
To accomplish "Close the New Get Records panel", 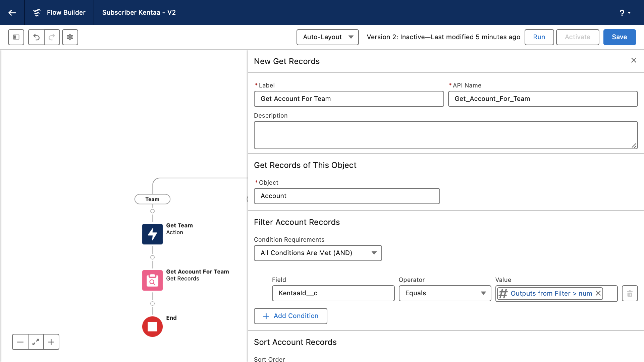I will tap(634, 60).
